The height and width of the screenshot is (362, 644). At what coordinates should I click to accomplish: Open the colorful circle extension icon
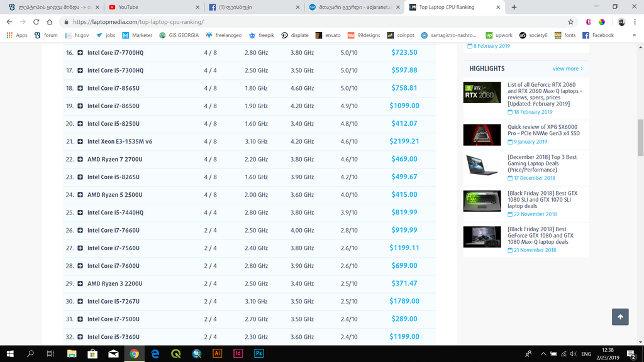(x=602, y=22)
